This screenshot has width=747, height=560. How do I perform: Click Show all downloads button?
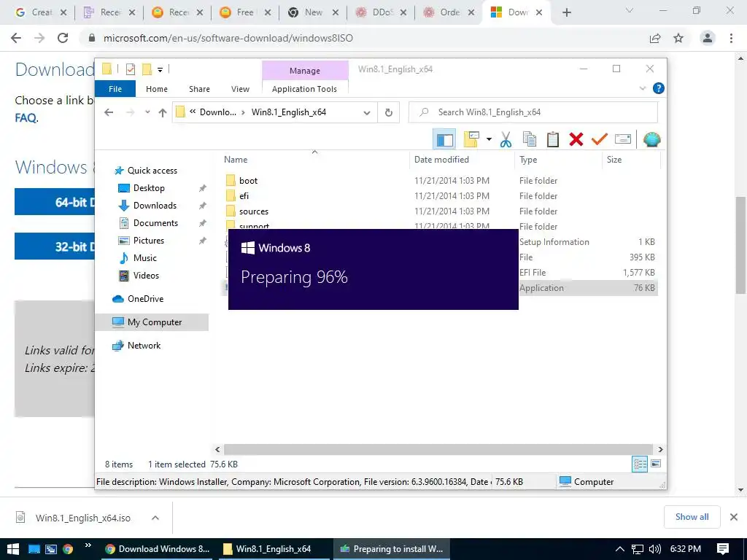click(692, 517)
